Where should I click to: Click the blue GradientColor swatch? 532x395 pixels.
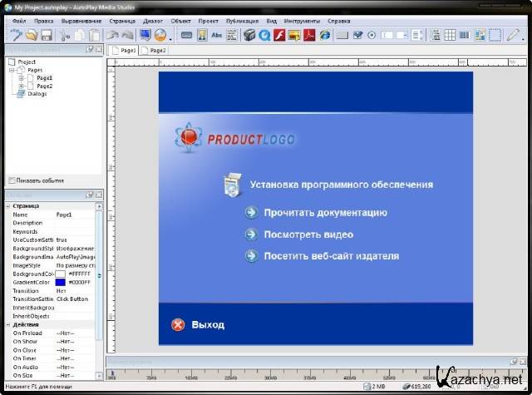pyautogui.click(x=60, y=282)
